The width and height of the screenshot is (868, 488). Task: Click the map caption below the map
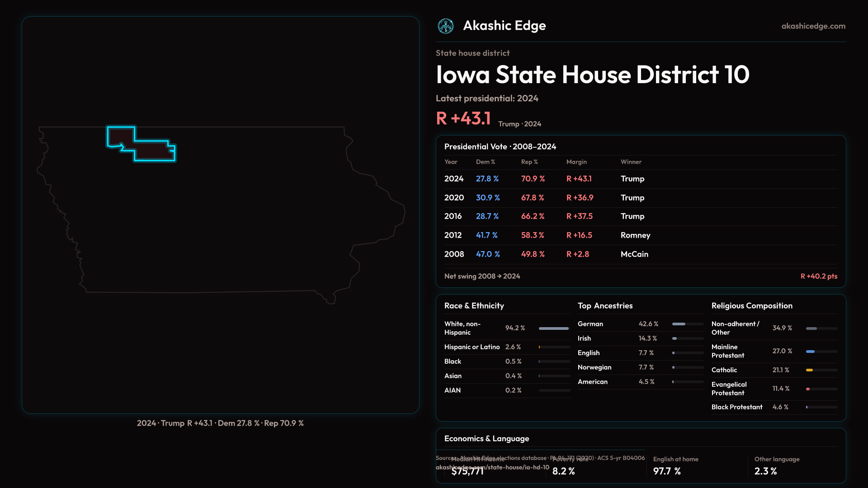[220, 423]
